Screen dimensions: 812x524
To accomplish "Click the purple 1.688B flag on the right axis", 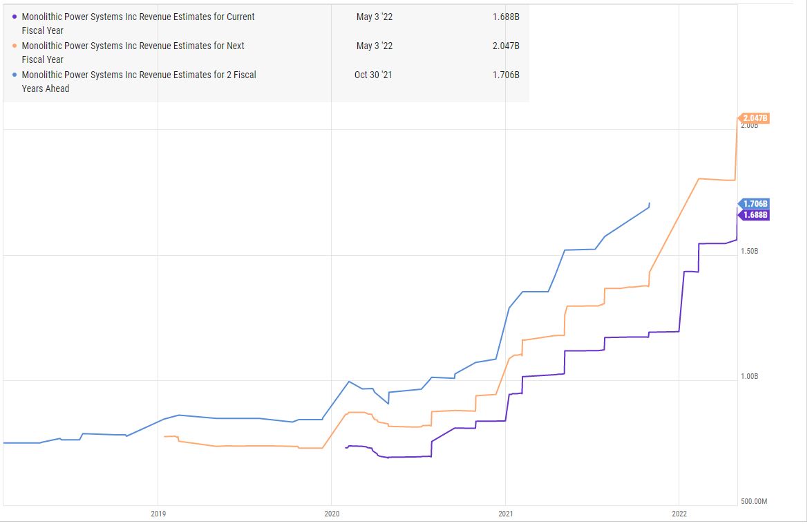I will click(754, 215).
